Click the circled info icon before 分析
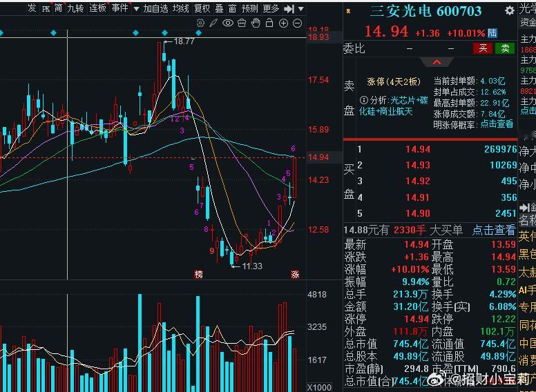The image size is (536, 392). pyautogui.click(x=364, y=100)
